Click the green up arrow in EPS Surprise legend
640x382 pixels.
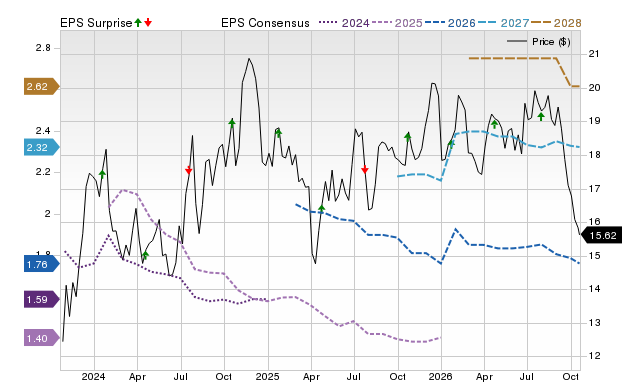click(x=138, y=23)
